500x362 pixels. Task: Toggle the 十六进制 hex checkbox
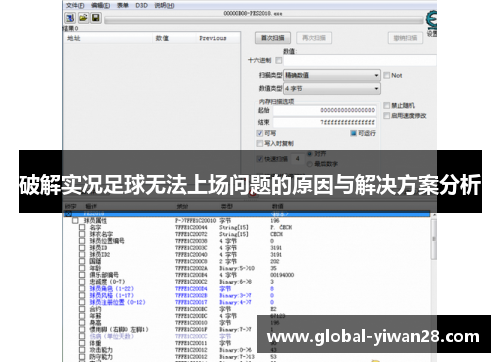click(279, 60)
